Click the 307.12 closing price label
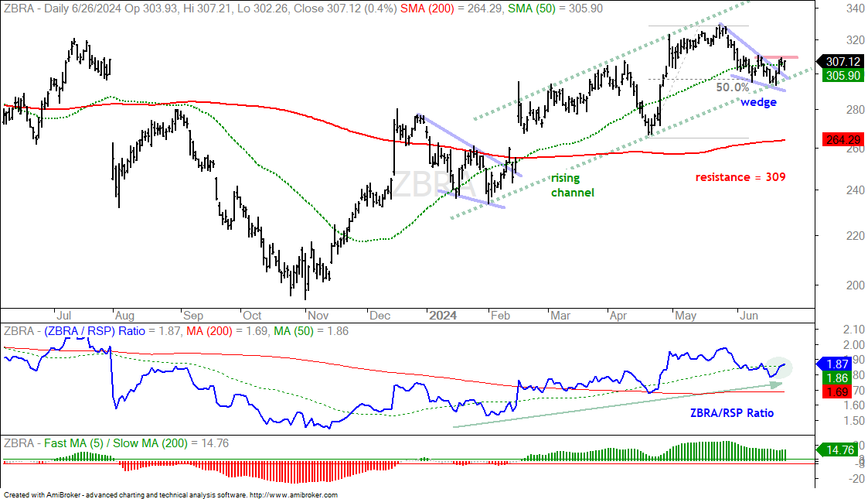Viewport: 868px width, 499px height. 842,61
